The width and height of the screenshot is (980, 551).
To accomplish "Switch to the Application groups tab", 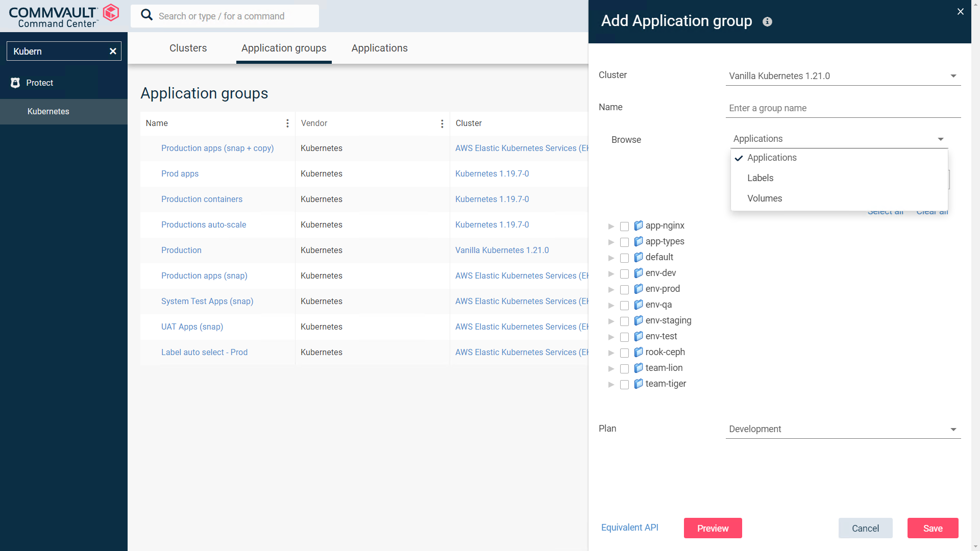I will tap(284, 48).
